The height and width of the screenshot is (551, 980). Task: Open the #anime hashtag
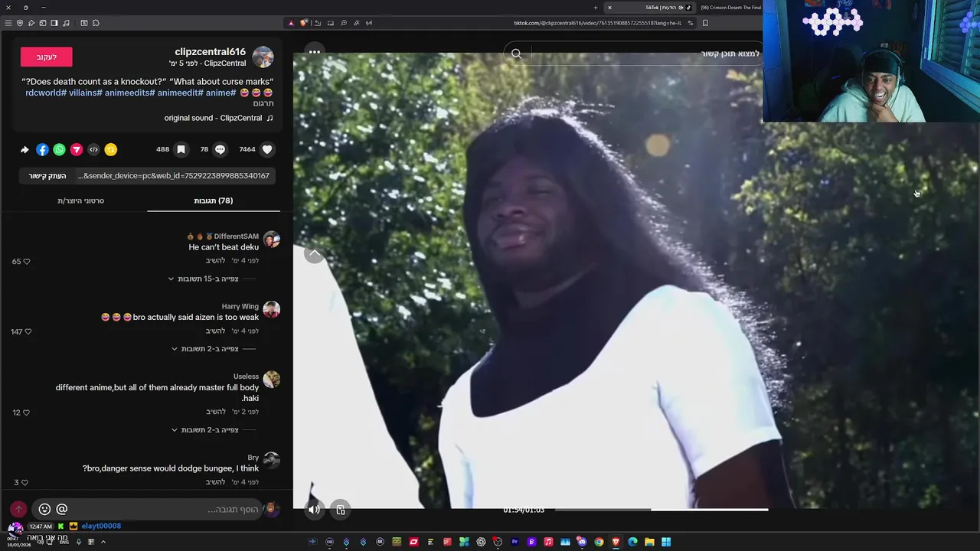[221, 93]
